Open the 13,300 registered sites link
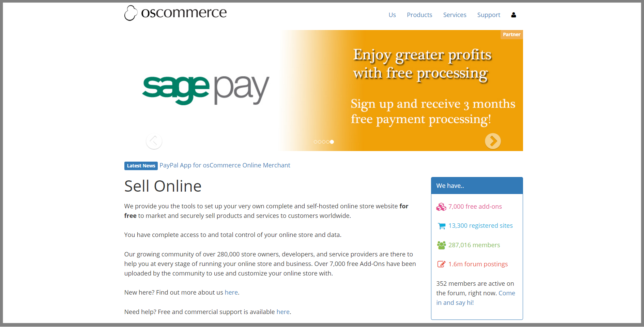This screenshot has width=644, height=327. tap(480, 226)
